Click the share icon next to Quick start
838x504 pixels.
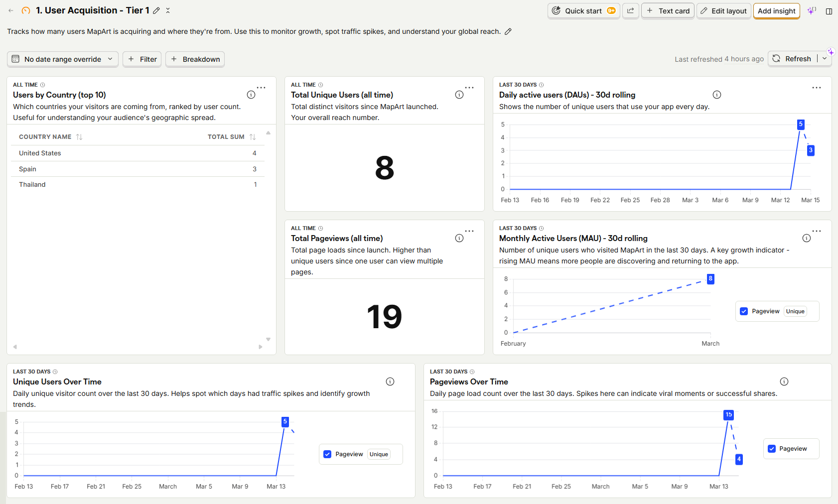tap(631, 10)
